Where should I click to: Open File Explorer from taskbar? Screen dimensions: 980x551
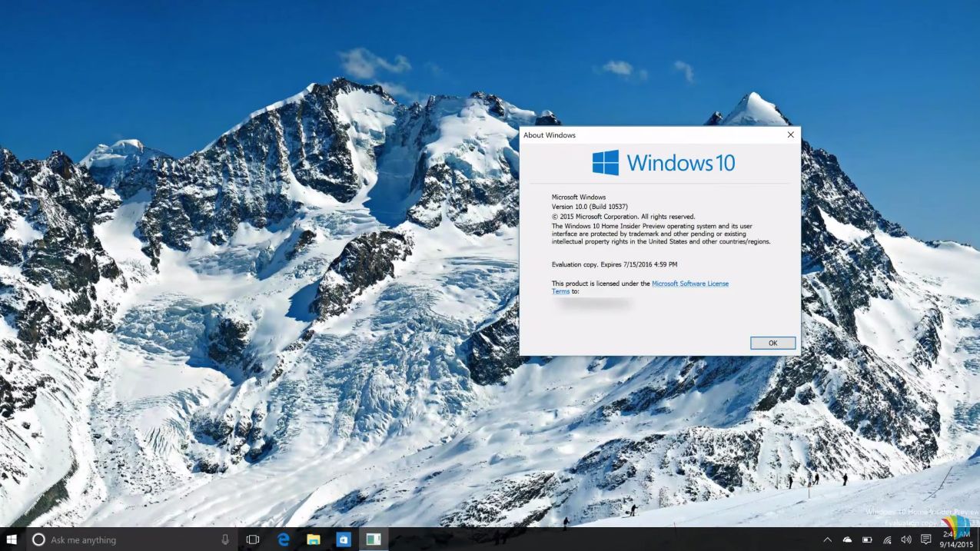click(x=314, y=539)
